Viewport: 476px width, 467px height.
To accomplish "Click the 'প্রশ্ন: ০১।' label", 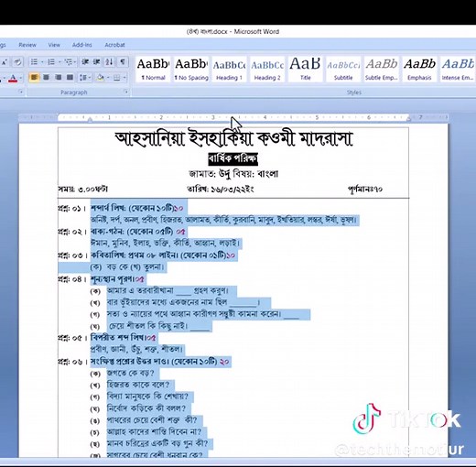I will pos(72,209).
